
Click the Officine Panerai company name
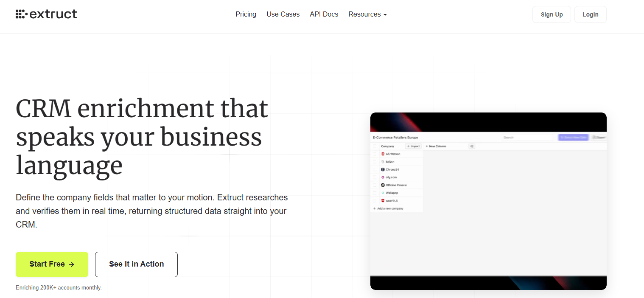tap(396, 185)
